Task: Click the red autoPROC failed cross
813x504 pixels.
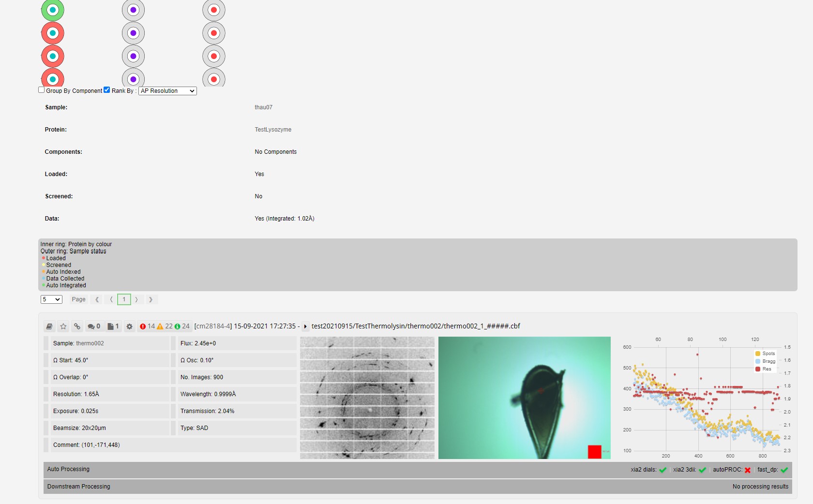Action: [x=748, y=470]
